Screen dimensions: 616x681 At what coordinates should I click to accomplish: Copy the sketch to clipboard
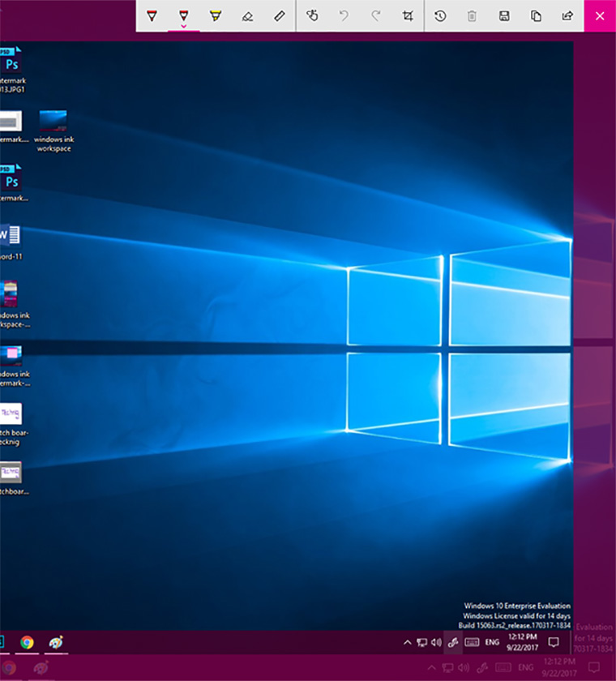pos(536,16)
